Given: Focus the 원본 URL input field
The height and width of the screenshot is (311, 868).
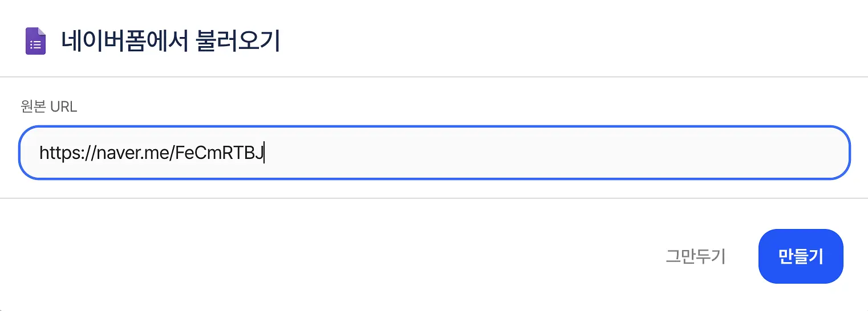Looking at the screenshot, I should coord(434,153).
